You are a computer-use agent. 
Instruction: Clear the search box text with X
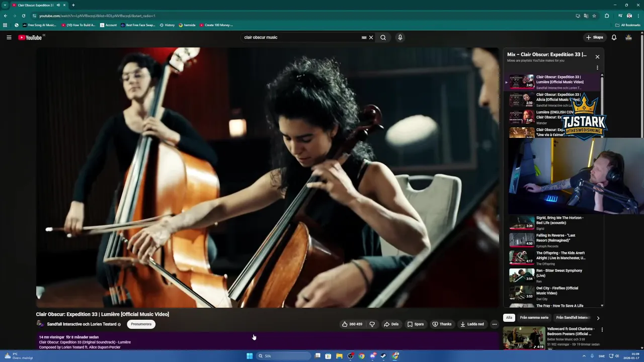click(371, 37)
